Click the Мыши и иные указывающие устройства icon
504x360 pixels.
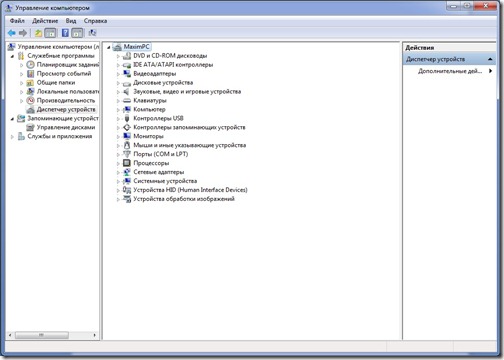tap(127, 145)
